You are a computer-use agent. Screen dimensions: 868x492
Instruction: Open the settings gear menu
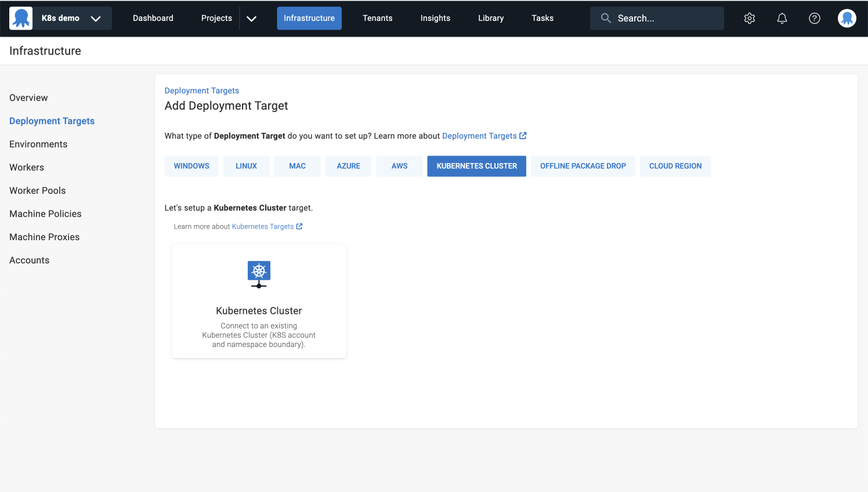pos(749,18)
